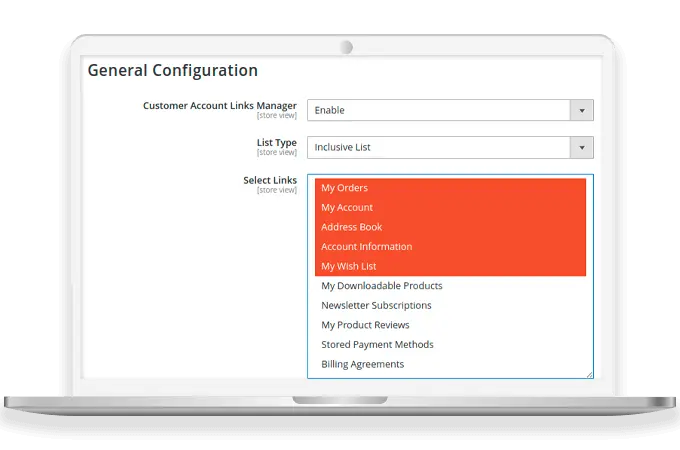This screenshot has height=450, width=680.
Task: Select My Downloadable Products link
Action: point(381,286)
